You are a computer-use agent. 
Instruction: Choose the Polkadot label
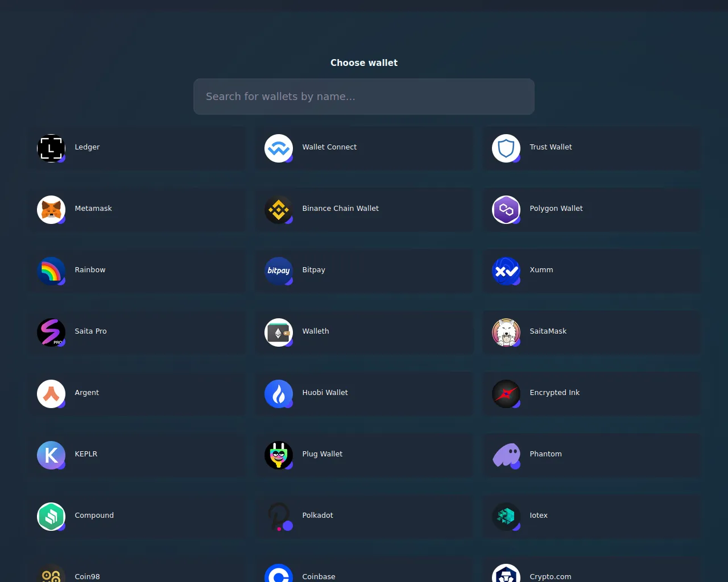[x=317, y=515]
